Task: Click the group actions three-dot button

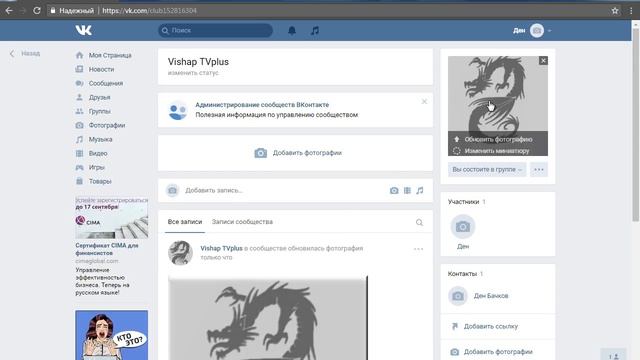Action: (539, 169)
